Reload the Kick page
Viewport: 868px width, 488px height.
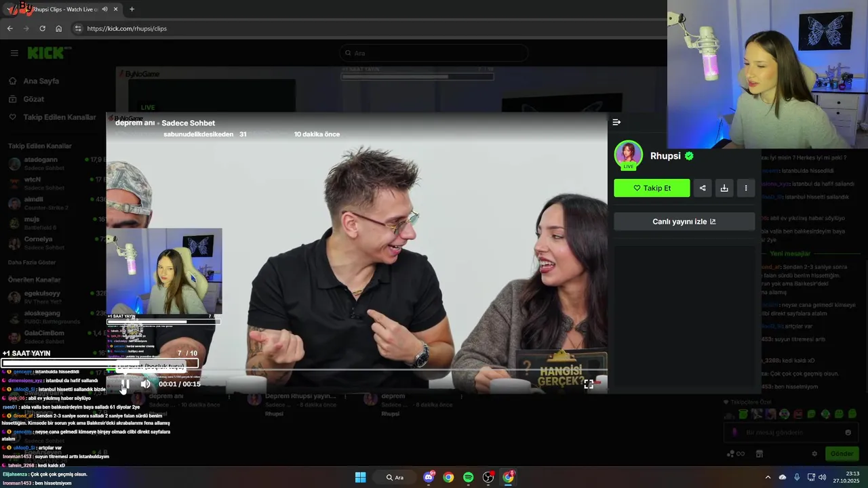click(x=43, y=28)
